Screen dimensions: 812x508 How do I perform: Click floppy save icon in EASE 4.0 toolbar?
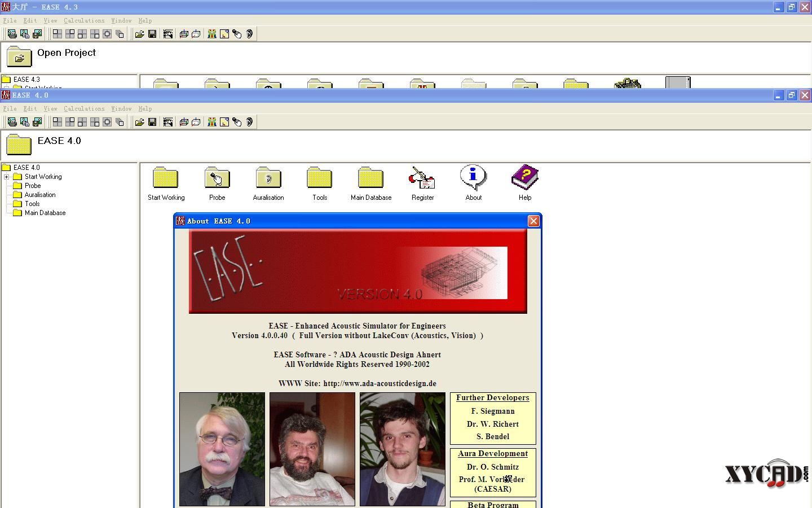click(152, 122)
